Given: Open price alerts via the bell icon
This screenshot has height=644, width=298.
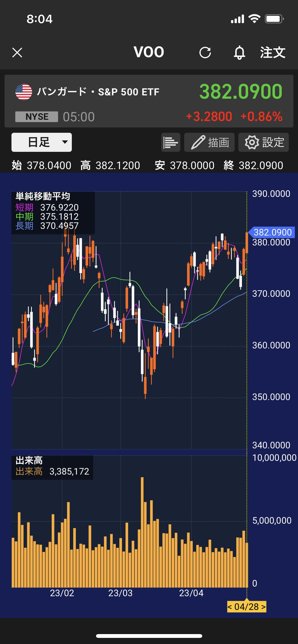Looking at the screenshot, I should tap(239, 53).
